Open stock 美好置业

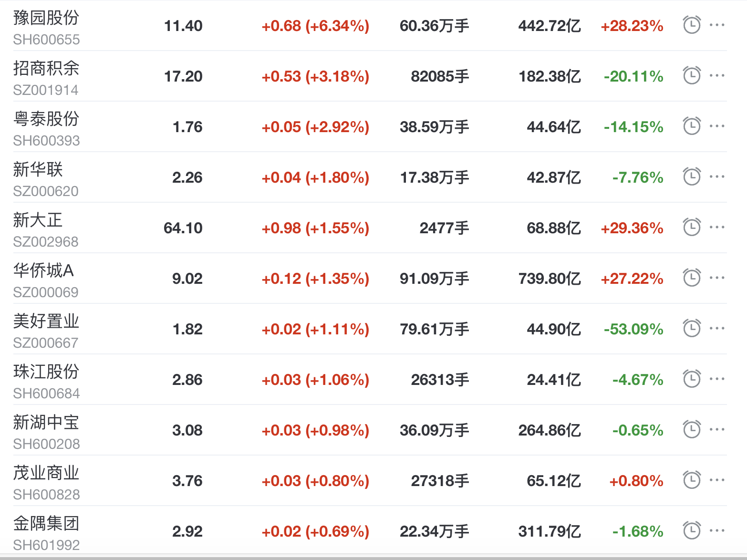pyautogui.click(x=46, y=321)
